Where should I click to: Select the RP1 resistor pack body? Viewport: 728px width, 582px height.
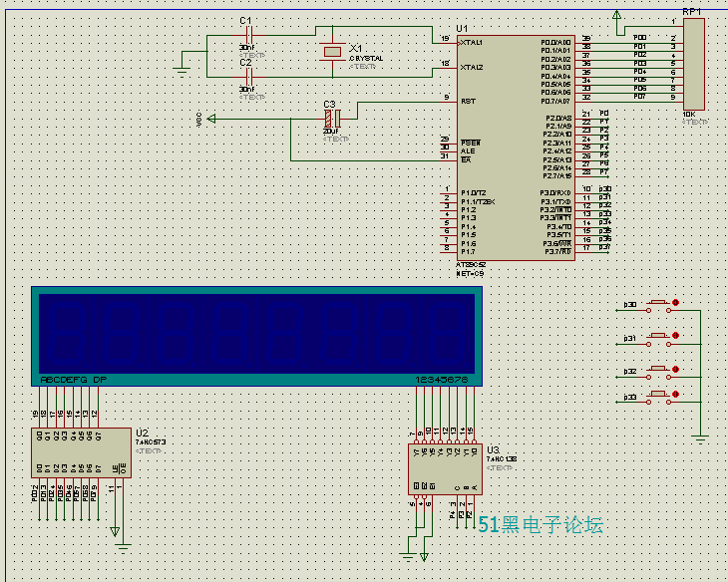click(x=694, y=64)
